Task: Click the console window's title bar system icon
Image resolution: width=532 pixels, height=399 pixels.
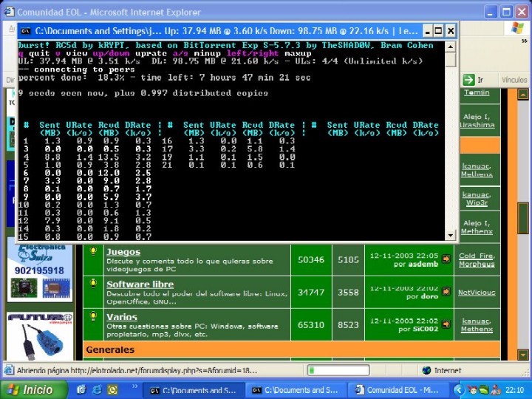Action: pyautogui.click(x=25, y=31)
